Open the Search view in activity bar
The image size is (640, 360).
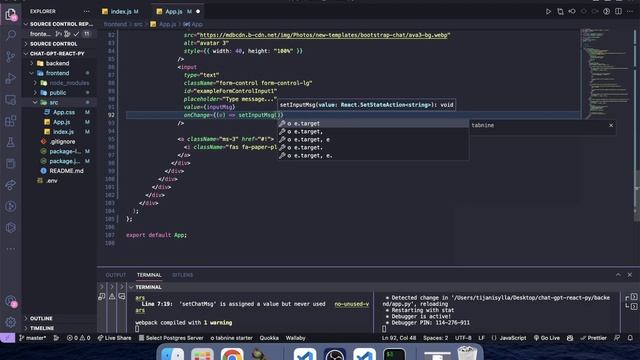(11, 35)
